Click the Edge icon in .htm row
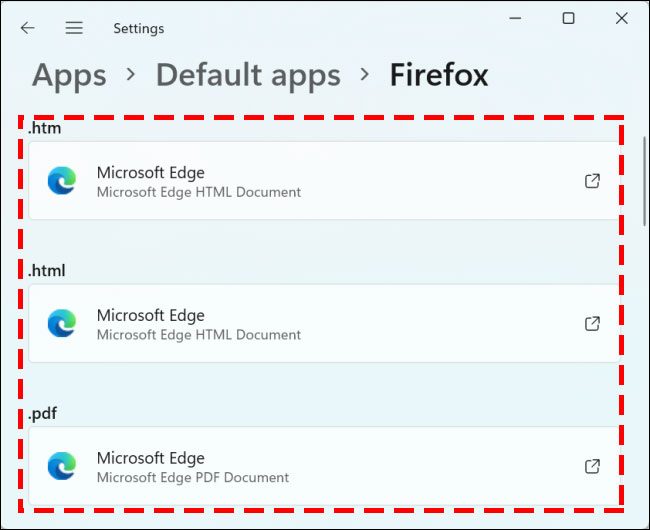650x530 pixels. tap(62, 181)
